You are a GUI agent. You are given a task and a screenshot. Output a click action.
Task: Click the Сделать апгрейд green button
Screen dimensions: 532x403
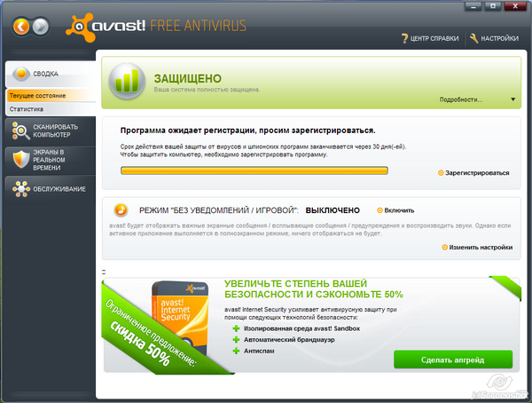(x=453, y=360)
